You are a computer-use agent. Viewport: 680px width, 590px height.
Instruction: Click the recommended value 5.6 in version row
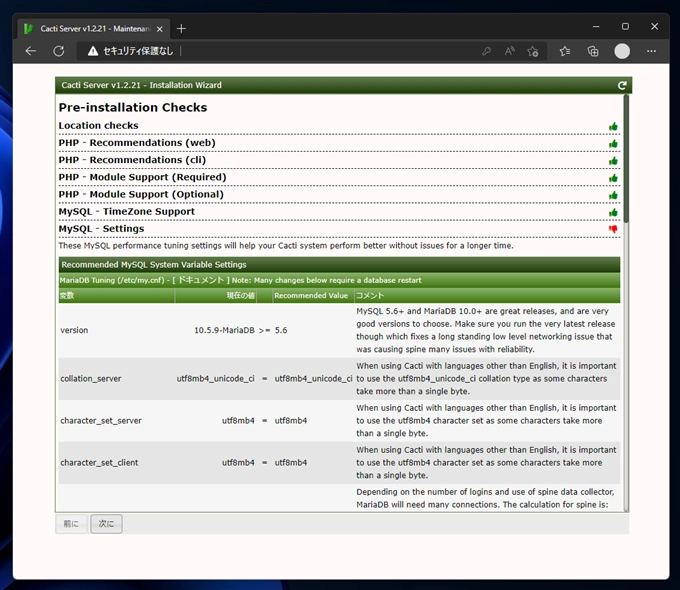(x=281, y=330)
